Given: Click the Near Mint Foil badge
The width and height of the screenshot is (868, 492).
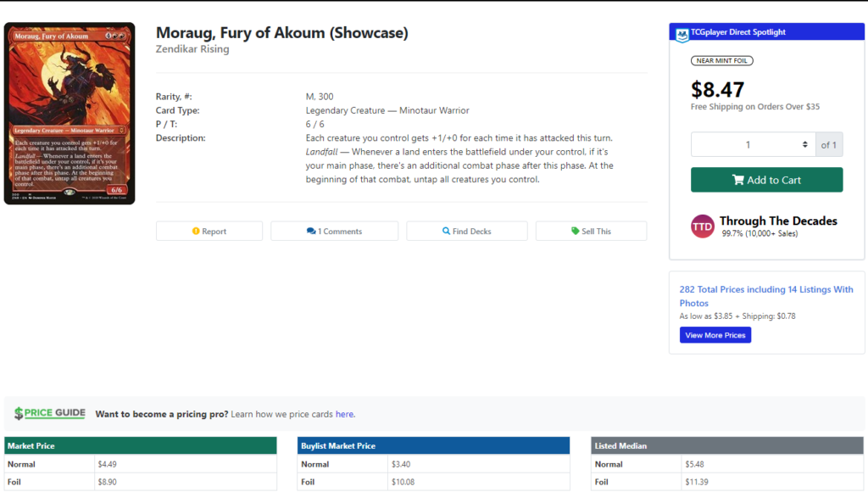Looking at the screenshot, I should 722,60.
